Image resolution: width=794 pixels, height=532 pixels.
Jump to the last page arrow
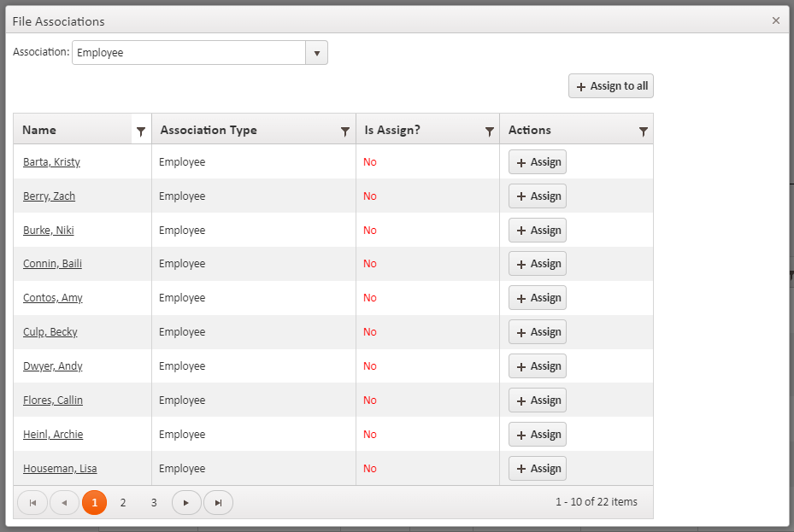click(218, 503)
